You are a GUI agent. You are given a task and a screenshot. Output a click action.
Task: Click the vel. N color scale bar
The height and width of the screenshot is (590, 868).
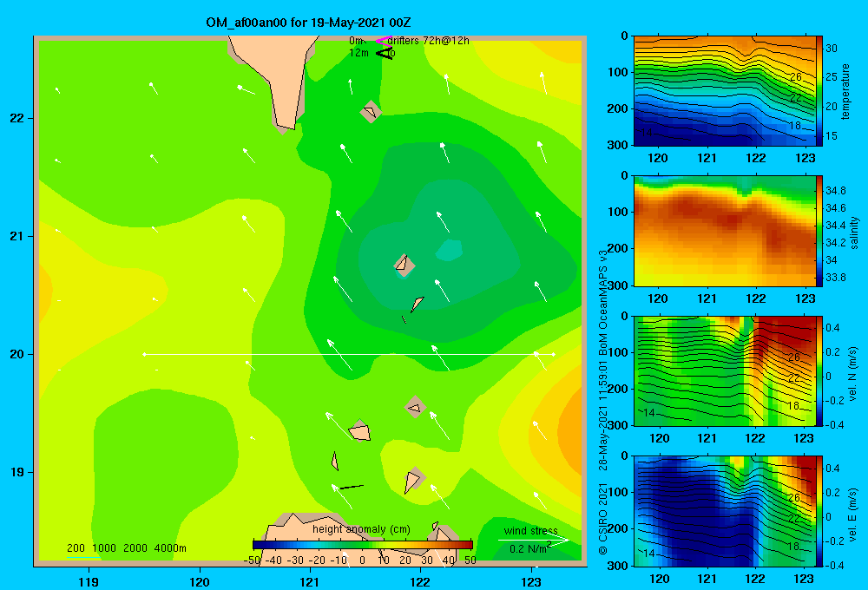819,370
